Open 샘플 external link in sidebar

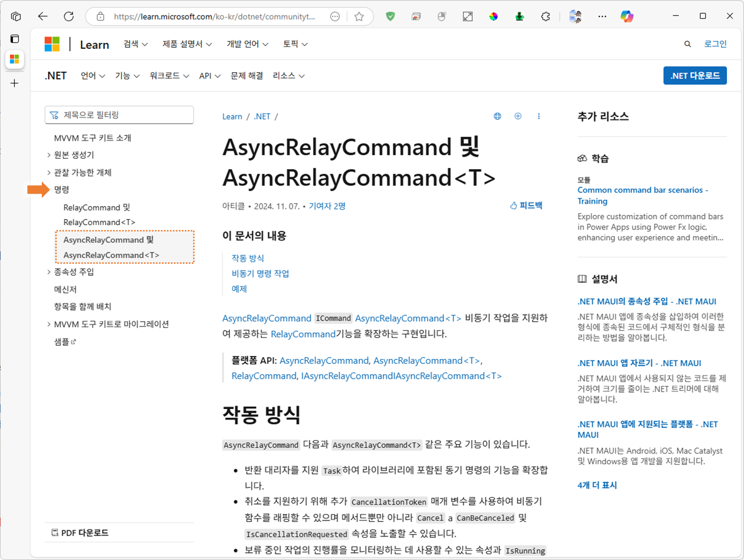pyautogui.click(x=65, y=341)
